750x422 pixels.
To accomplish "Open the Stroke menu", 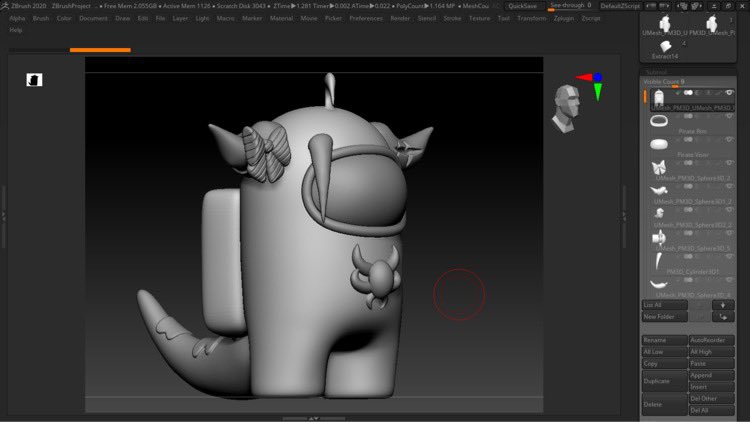I will pos(452,18).
